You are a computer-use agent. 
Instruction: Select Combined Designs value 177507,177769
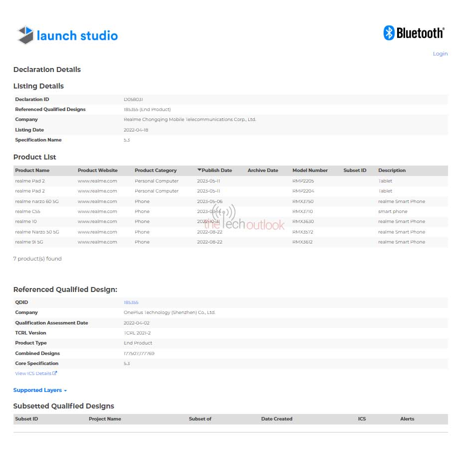[139, 353]
